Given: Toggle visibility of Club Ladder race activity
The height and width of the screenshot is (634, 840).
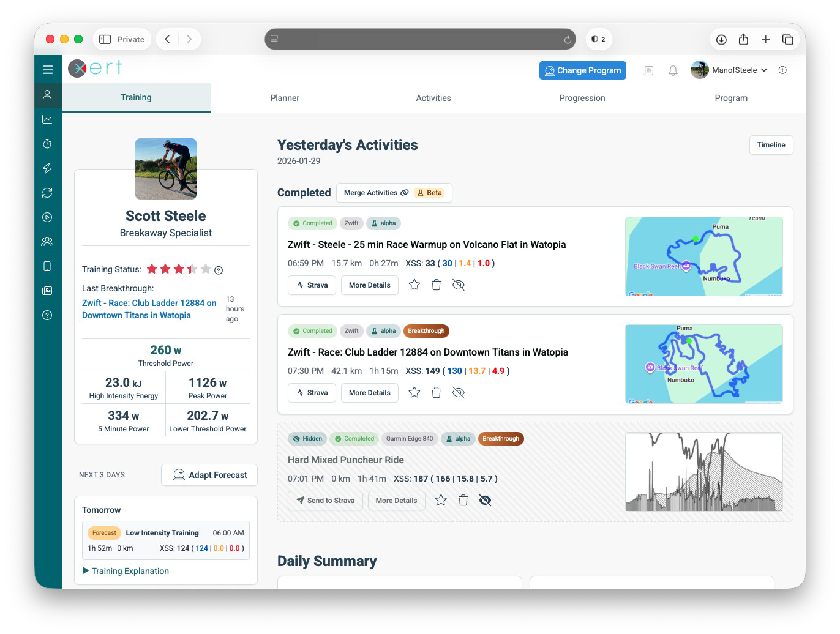Looking at the screenshot, I should click(x=458, y=393).
